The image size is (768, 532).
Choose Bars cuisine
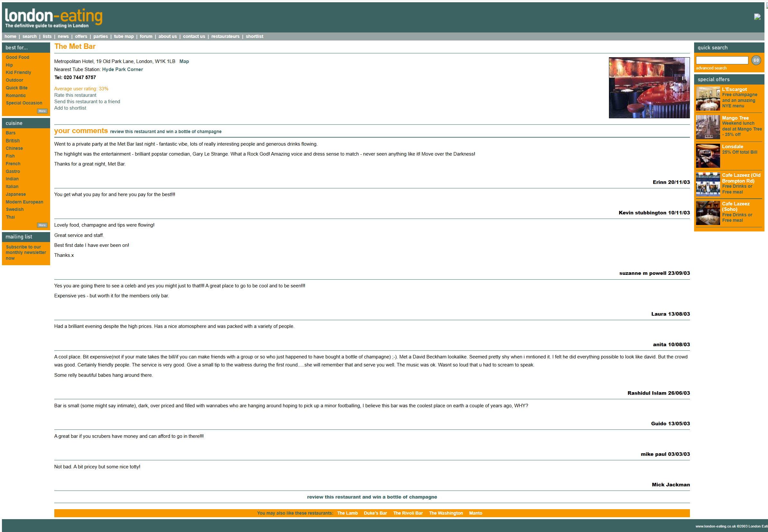[11, 133]
